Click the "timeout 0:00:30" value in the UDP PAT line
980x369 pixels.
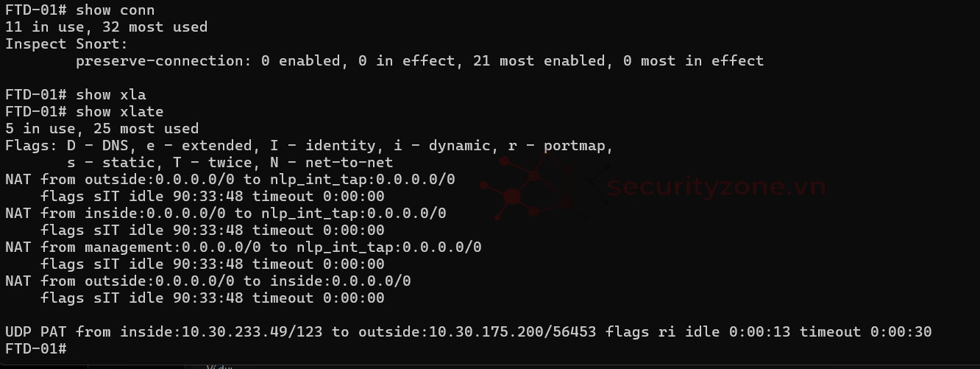tap(866, 332)
